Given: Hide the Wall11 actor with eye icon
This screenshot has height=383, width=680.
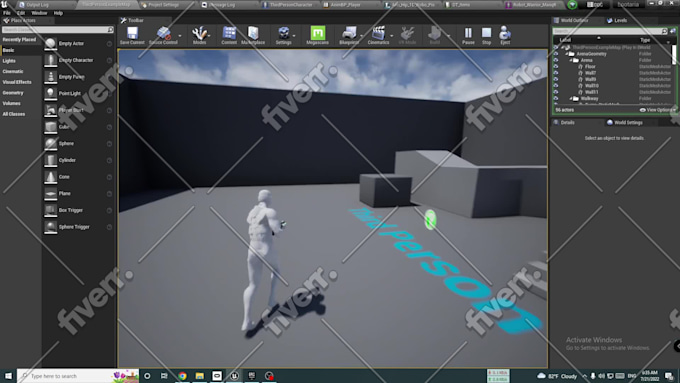Looking at the screenshot, I should pyautogui.click(x=556, y=92).
